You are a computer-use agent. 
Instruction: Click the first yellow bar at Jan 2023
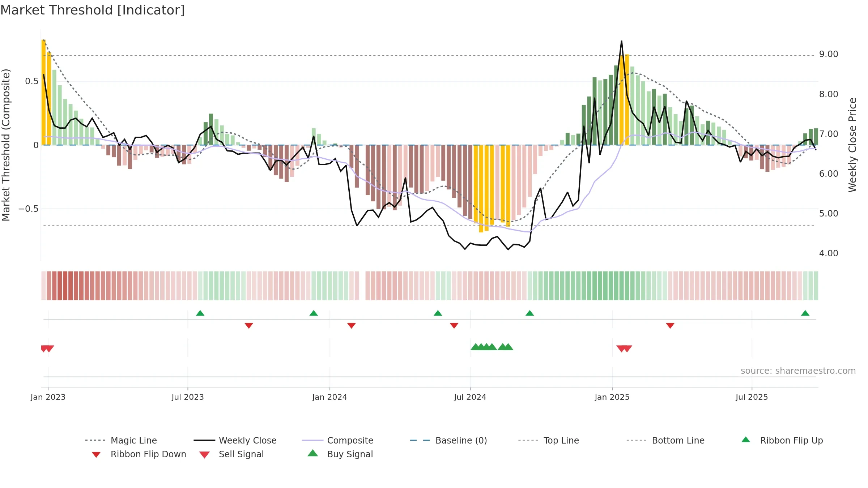click(x=44, y=92)
